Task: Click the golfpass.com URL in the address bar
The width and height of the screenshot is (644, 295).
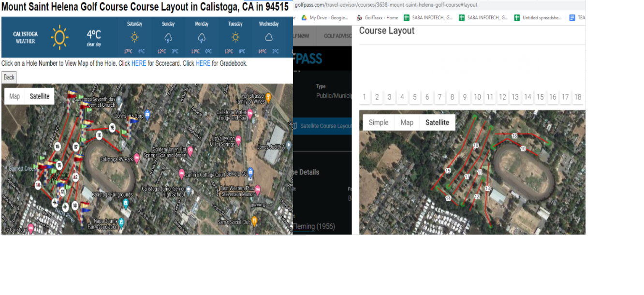Action: coord(386,5)
